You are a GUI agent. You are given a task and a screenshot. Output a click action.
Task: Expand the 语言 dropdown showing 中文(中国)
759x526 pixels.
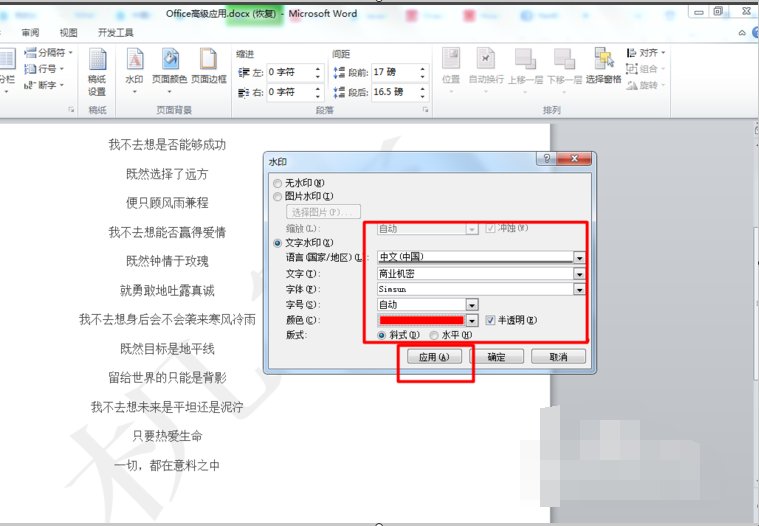click(x=579, y=258)
